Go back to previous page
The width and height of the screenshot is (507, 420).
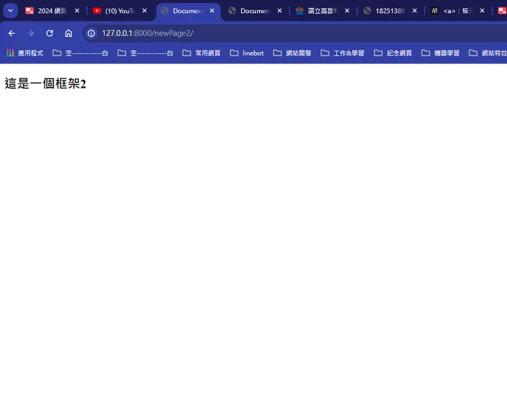click(12, 34)
